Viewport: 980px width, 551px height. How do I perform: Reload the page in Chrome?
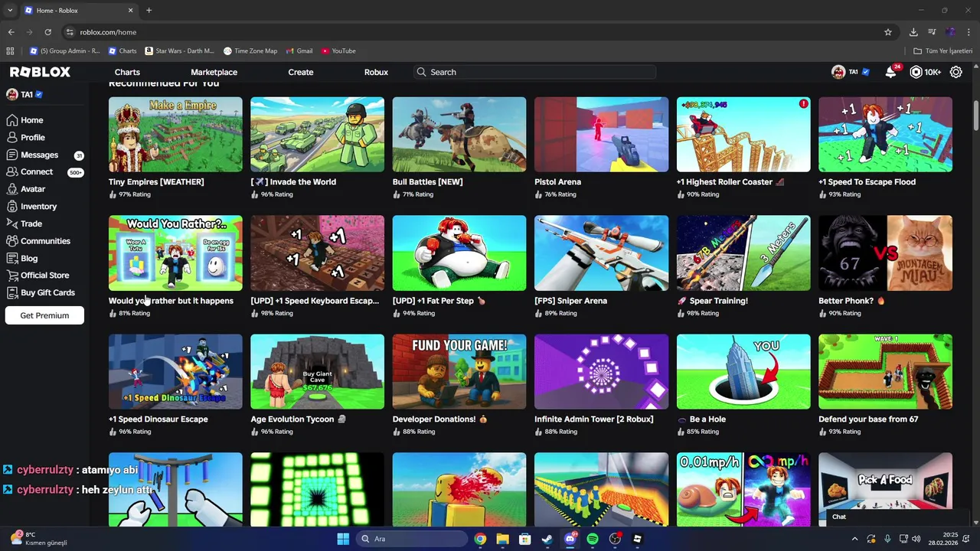click(47, 32)
